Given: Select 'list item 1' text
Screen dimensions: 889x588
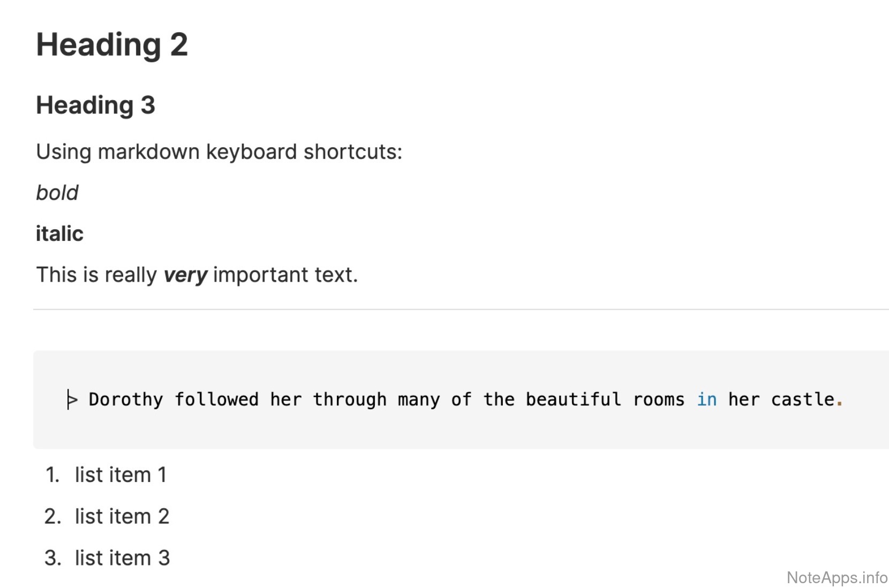Looking at the screenshot, I should pyautogui.click(x=120, y=475).
